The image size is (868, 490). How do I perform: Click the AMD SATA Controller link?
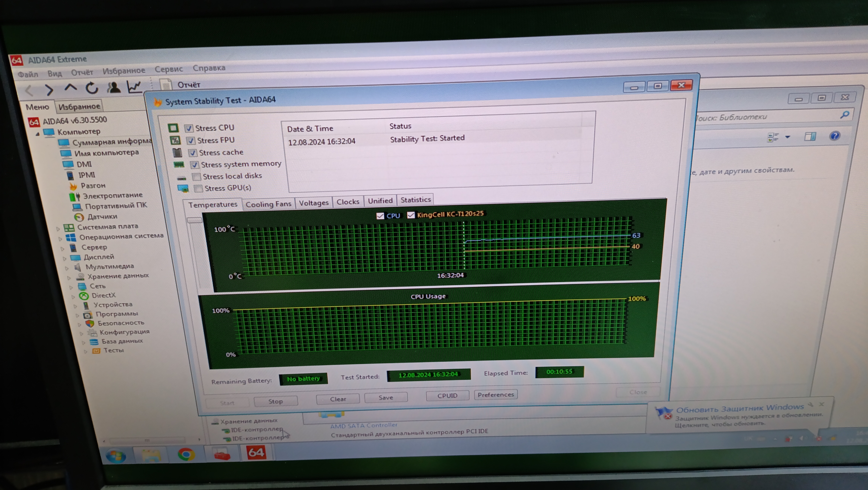[x=364, y=426]
